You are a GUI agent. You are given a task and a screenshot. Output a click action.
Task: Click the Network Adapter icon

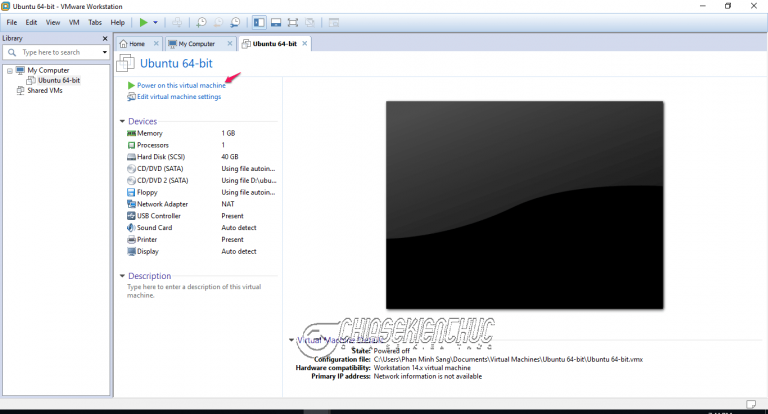131,204
